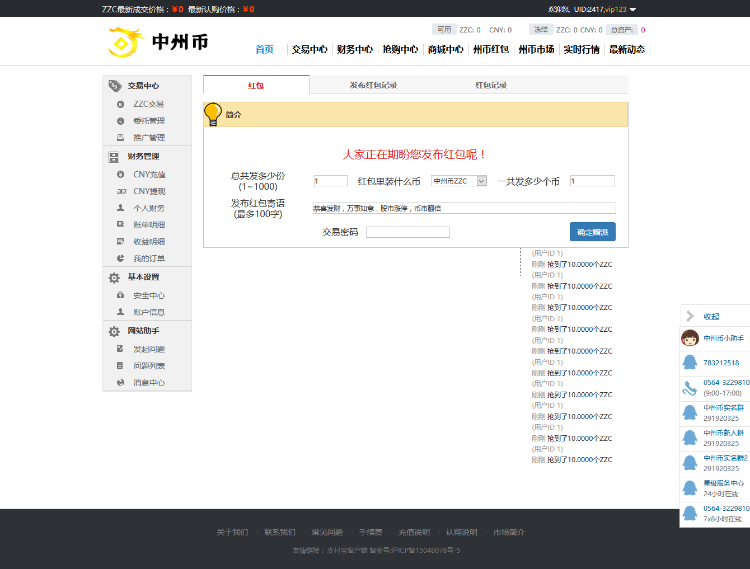This screenshot has height=569, width=750.
Task: Click the 冻结 balance badge
Action: [541, 30]
